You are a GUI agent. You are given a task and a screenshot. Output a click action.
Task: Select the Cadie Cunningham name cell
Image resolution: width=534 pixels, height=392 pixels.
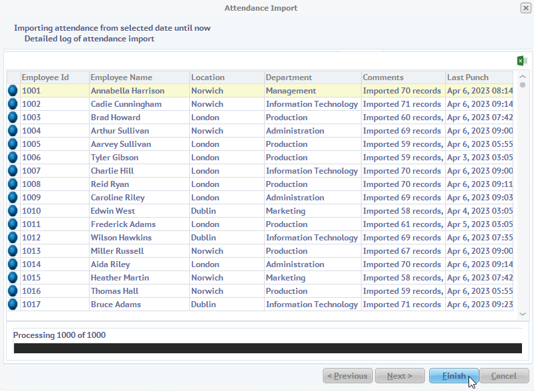(x=139, y=104)
